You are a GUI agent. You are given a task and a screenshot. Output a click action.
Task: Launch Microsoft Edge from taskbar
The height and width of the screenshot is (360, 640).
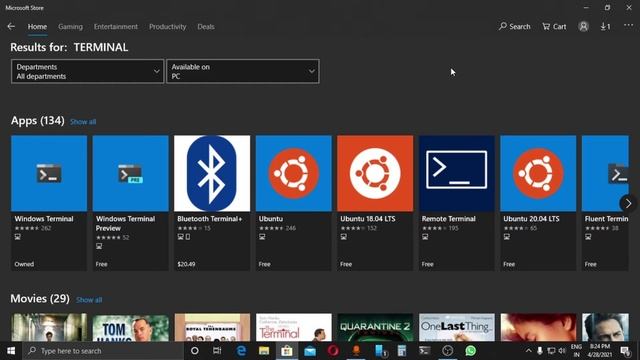(x=241, y=351)
